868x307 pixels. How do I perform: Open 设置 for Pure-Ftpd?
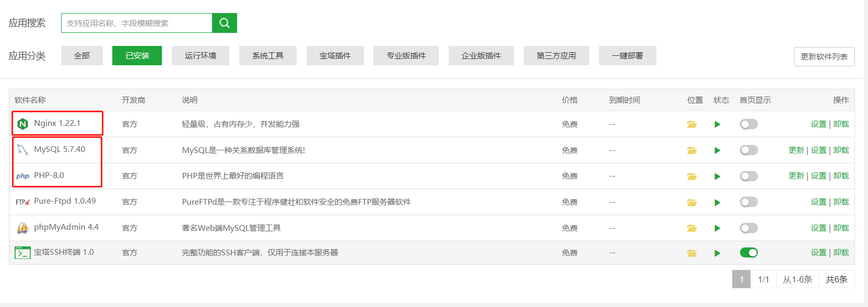(818, 202)
